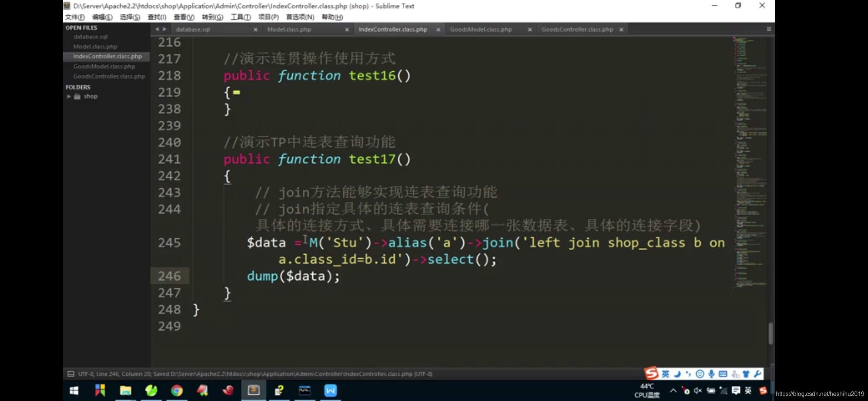This screenshot has width=868, height=401.
Task: Close the GoodsModel.class.php tab
Action: click(530, 30)
